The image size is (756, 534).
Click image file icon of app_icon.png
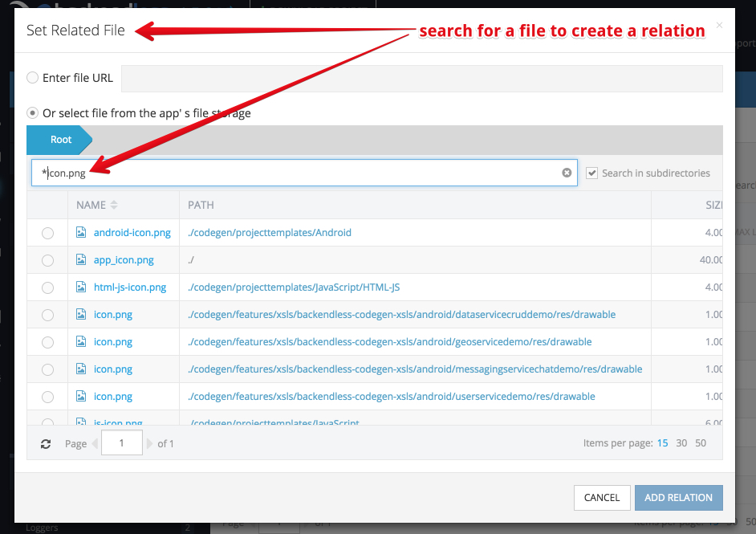(x=81, y=259)
